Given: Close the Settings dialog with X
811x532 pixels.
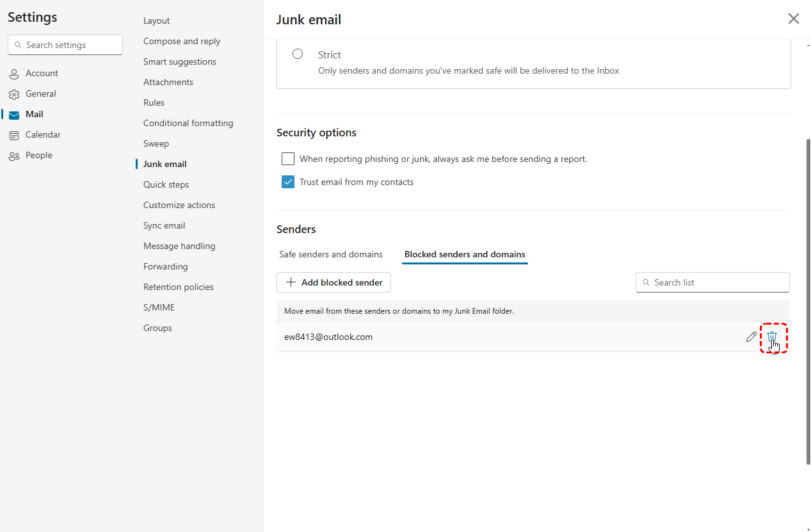Looking at the screenshot, I should click(794, 19).
